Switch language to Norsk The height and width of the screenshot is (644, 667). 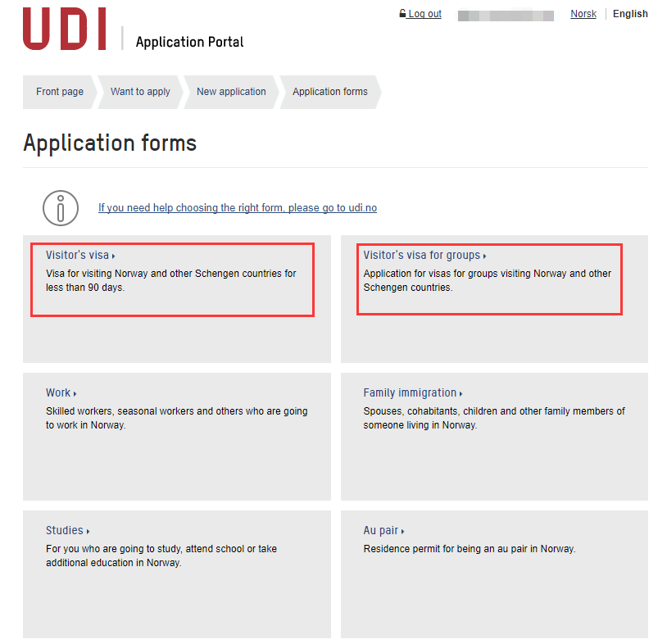[583, 14]
